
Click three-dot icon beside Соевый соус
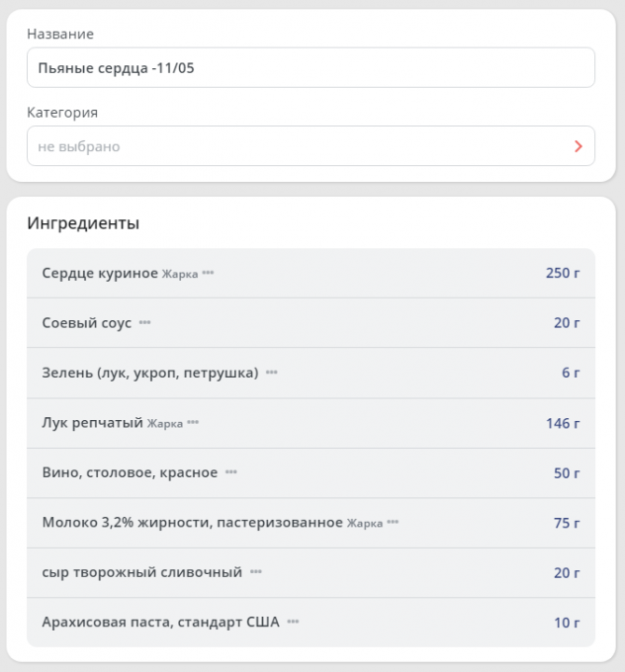click(x=145, y=323)
